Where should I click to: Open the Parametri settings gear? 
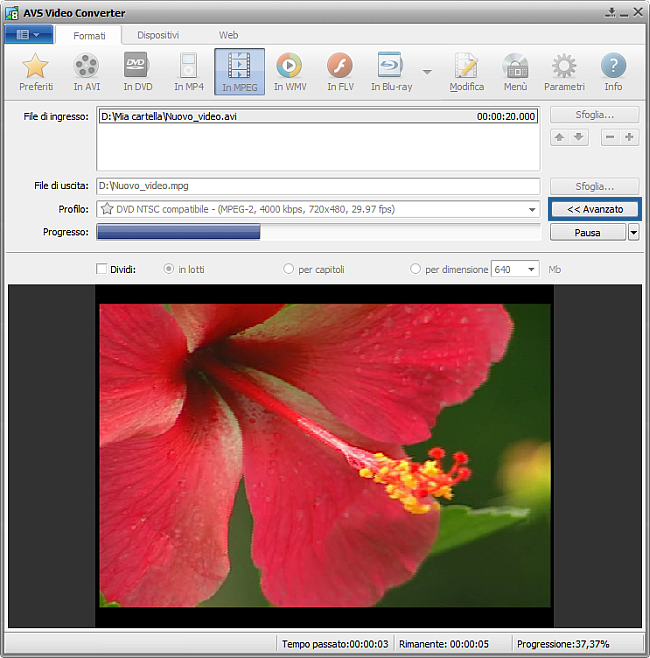click(x=564, y=70)
